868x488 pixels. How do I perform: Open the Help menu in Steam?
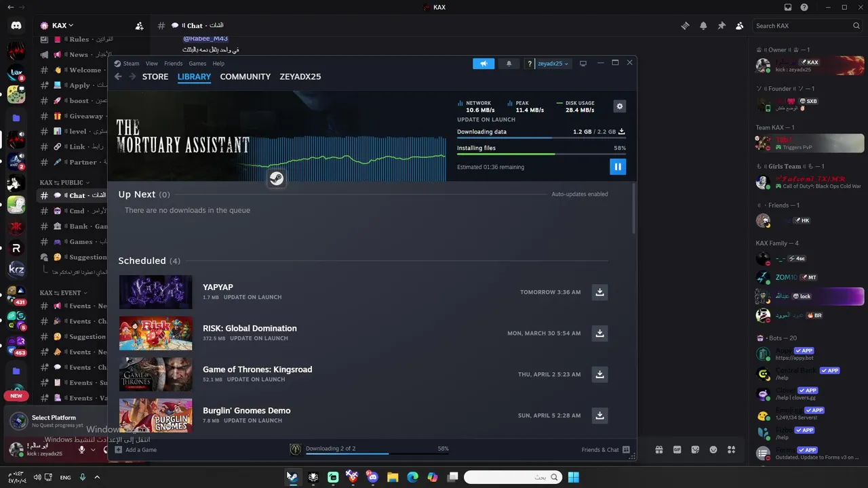(x=218, y=64)
